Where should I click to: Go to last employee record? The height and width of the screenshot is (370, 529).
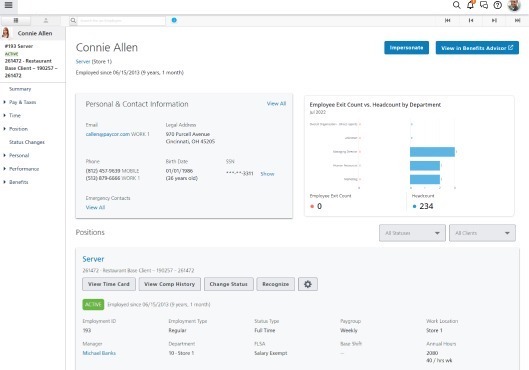[x=517, y=21]
